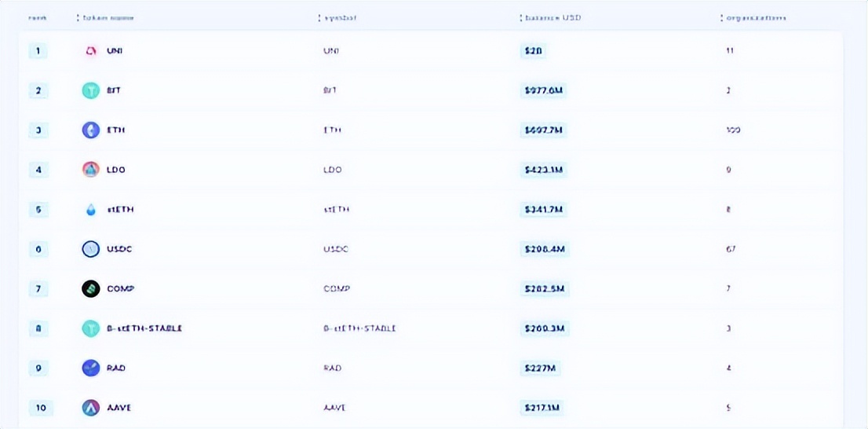Click the stETH droplet logo icon
Viewport: 868px width, 429px height.
point(91,210)
